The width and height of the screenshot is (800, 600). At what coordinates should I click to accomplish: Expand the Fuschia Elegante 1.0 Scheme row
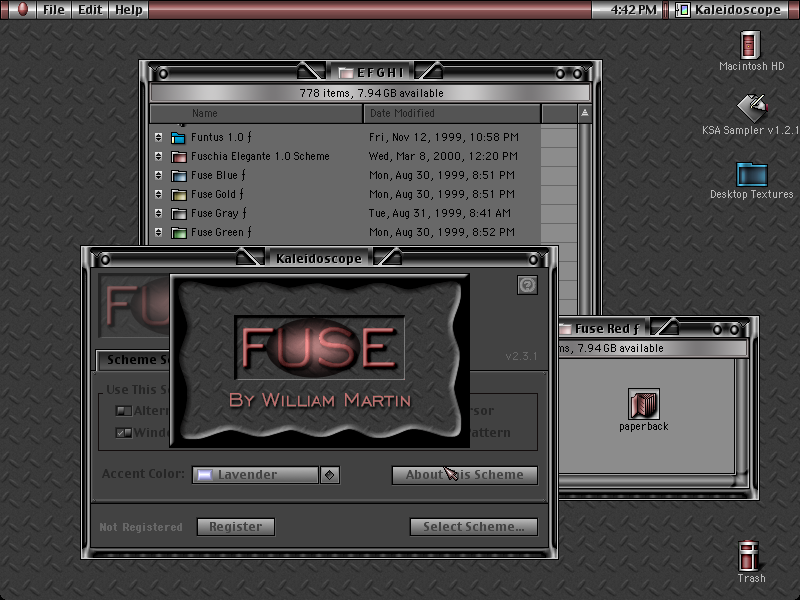coord(159,156)
